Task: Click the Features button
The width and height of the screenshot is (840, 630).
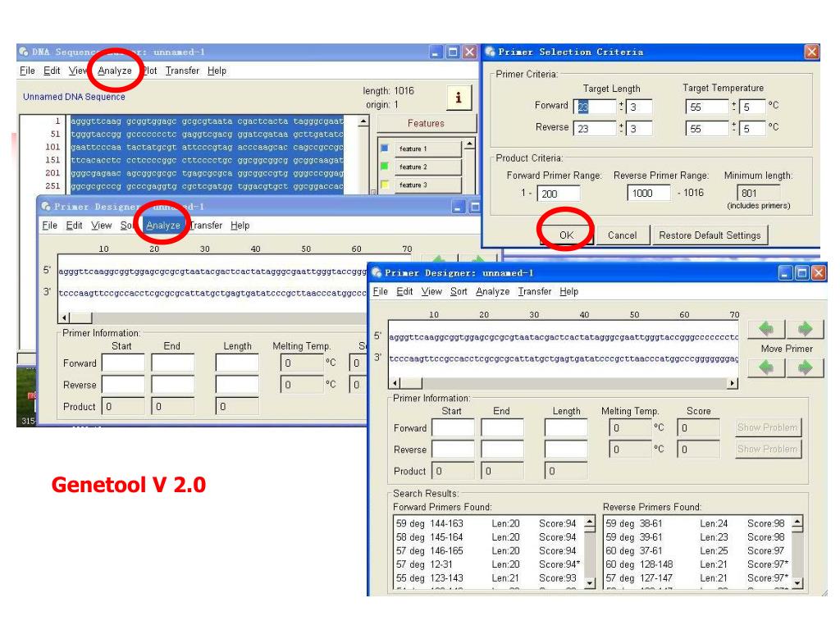Action: [x=426, y=123]
